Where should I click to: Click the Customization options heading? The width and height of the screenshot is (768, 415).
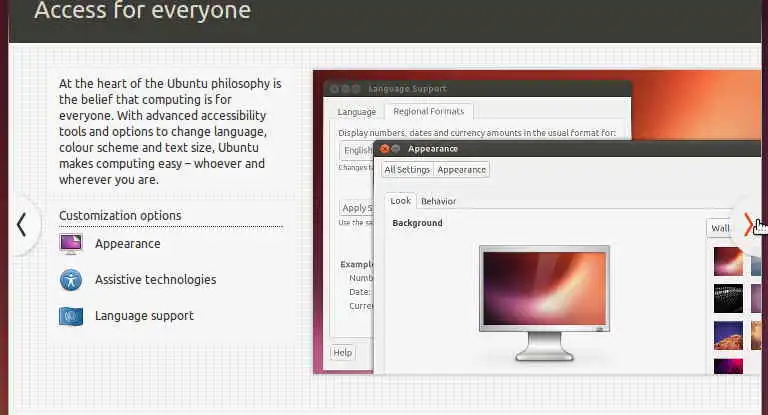[x=120, y=216]
